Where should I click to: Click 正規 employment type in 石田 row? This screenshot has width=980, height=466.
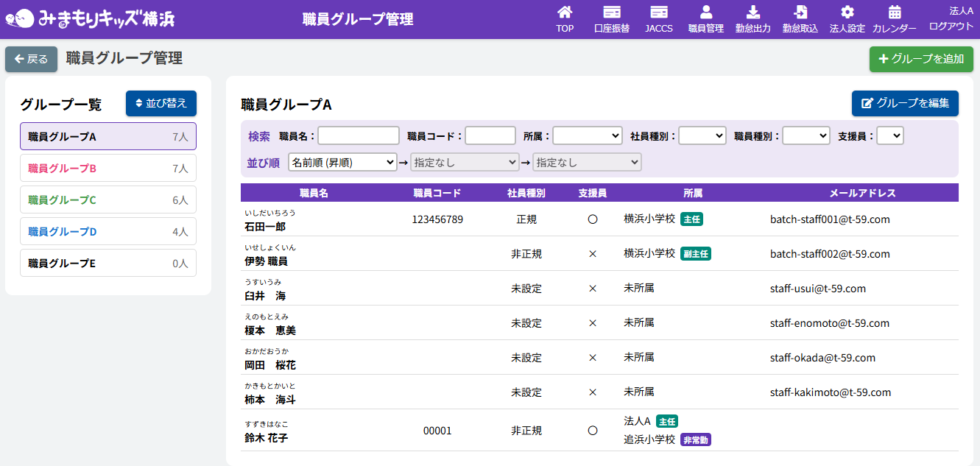tap(526, 219)
